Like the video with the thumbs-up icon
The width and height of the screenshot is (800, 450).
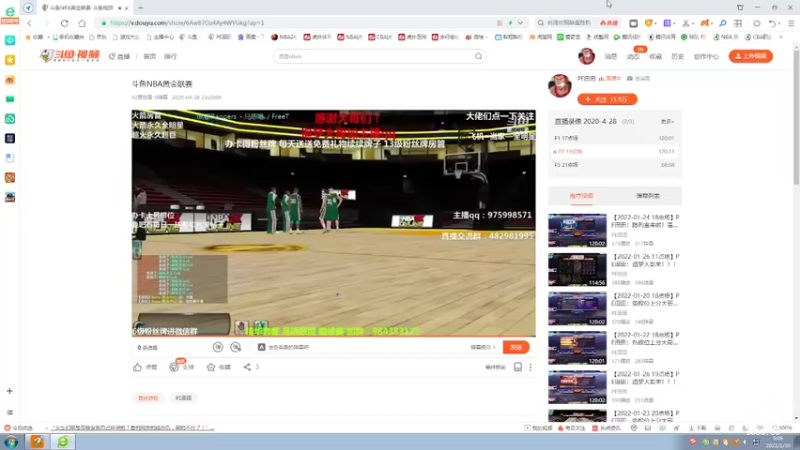(x=137, y=367)
